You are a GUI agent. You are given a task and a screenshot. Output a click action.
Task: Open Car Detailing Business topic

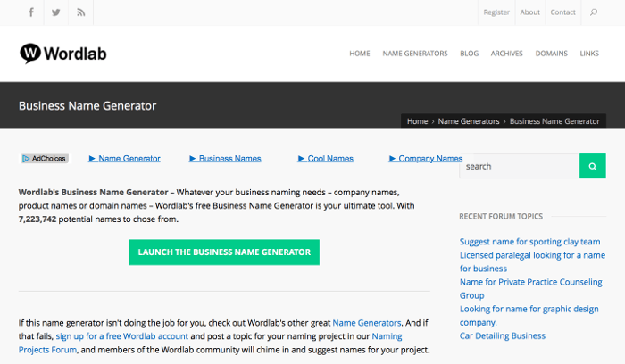coord(502,335)
